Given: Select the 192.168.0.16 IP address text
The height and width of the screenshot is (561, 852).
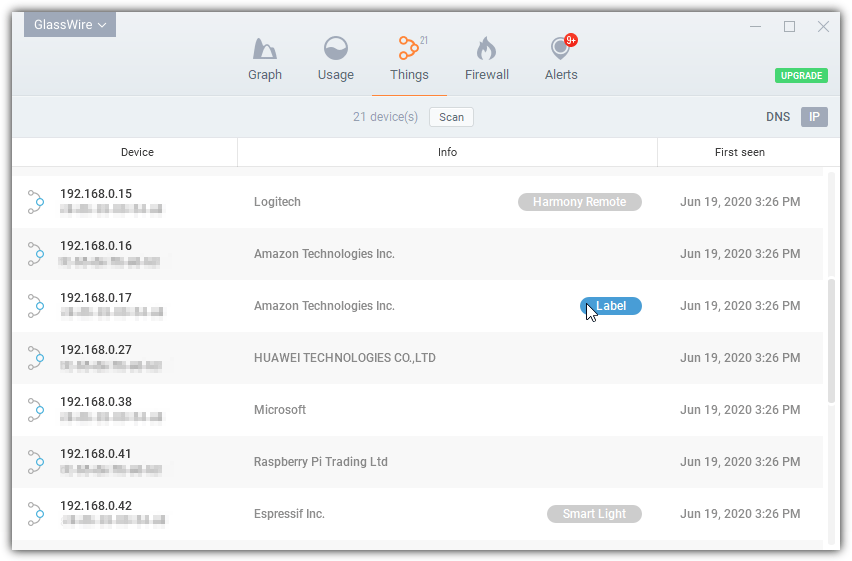Looking at the screenshot, I should (96, 246).
